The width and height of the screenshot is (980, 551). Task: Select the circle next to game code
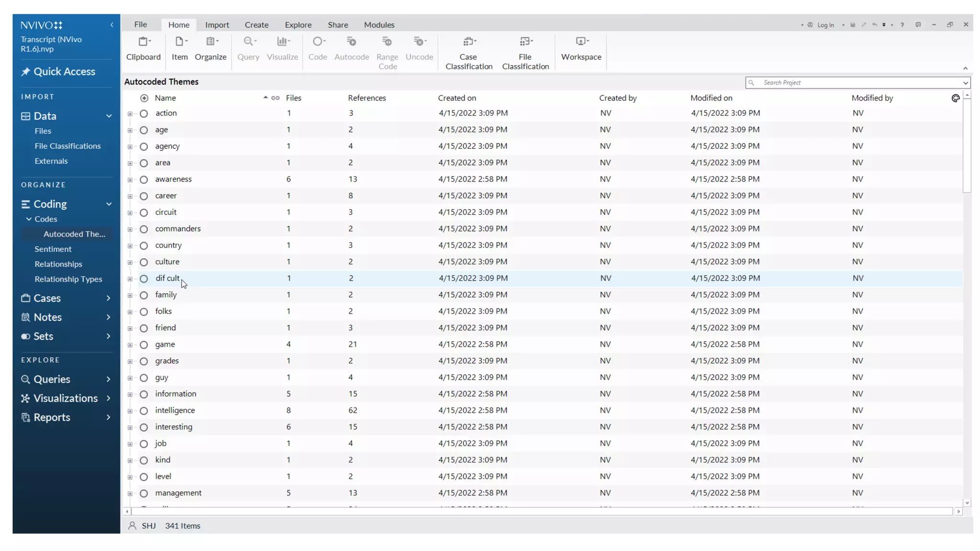pyautogui.click(x=144, y=345)
